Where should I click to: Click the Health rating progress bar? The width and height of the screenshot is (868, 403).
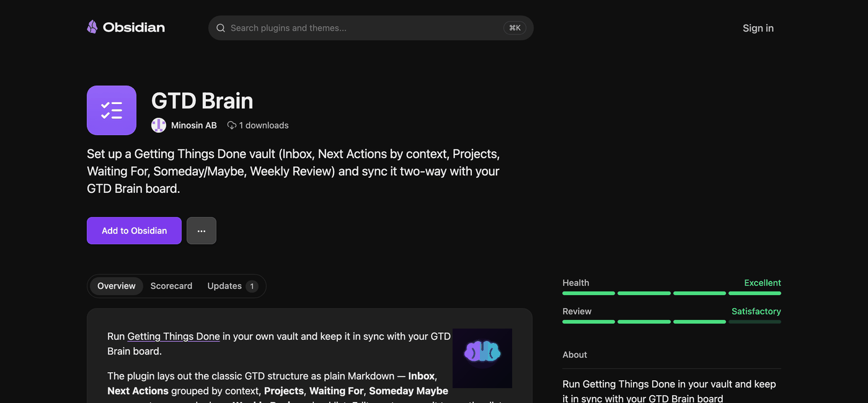[671, 293]
